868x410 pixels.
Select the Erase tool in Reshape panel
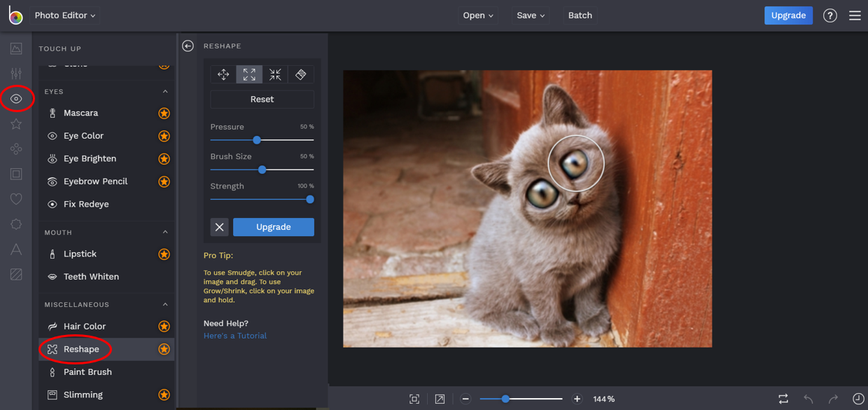pyautogui.click(x=301, y=74)
